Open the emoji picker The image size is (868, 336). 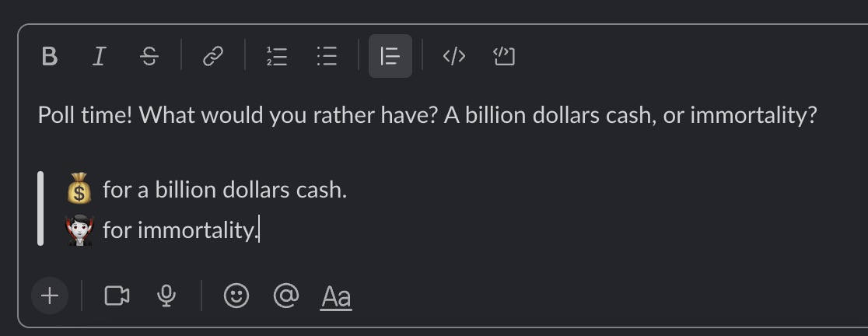pos(236,296)
